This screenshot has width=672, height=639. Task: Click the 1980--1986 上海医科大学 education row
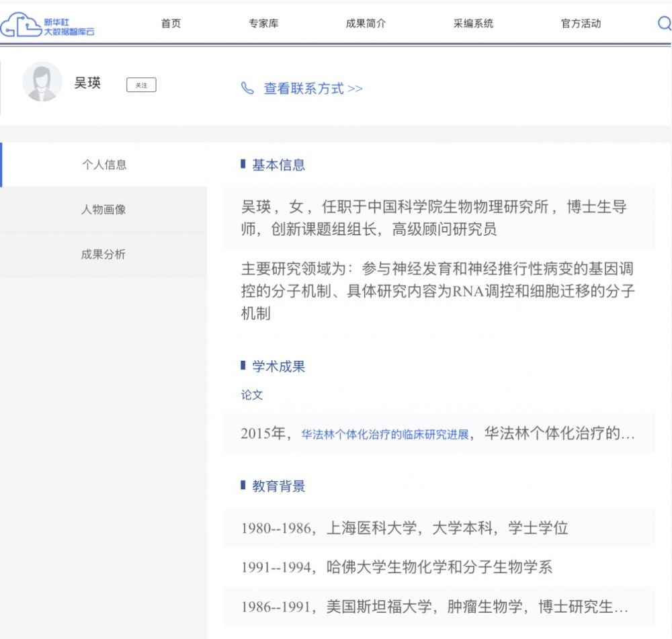[x=405, y=528]
